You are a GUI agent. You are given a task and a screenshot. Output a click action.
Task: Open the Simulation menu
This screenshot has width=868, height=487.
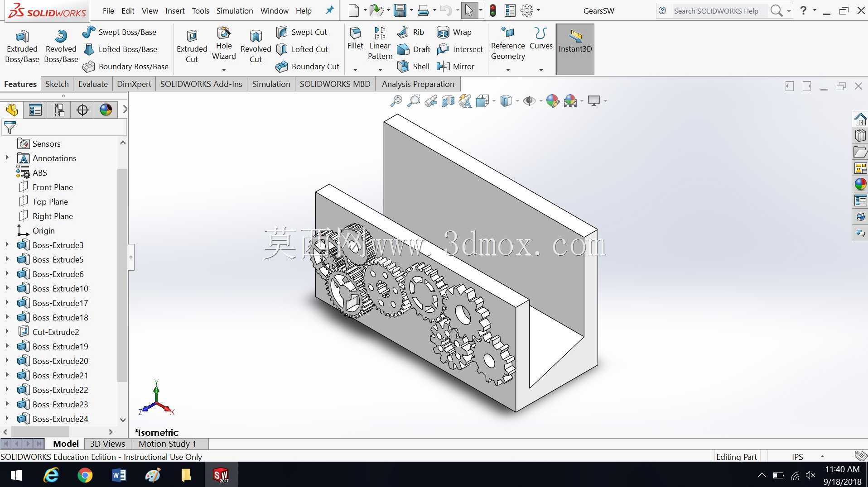click(x=234, y=11)
